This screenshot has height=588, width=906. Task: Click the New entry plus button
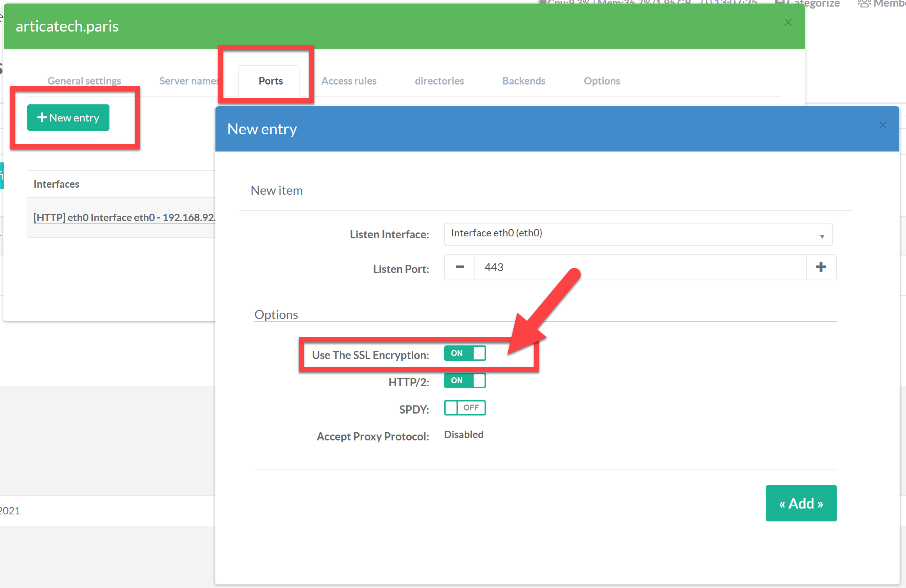pos(68,118)
